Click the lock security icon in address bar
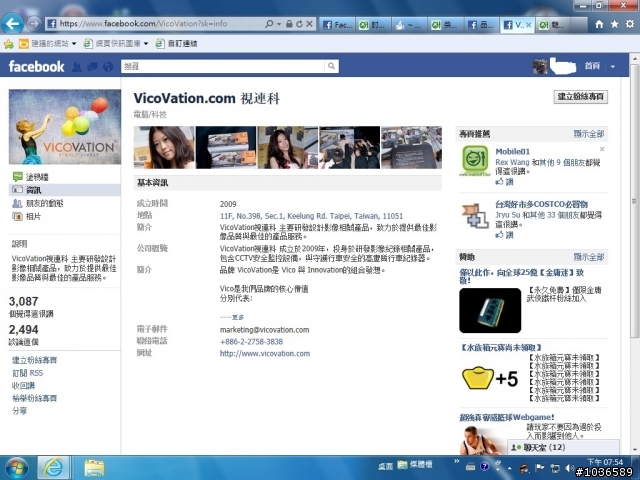Image resolution: width=640 pixels, height=480 pixels. pyautogui.click(x=289, y=24)
